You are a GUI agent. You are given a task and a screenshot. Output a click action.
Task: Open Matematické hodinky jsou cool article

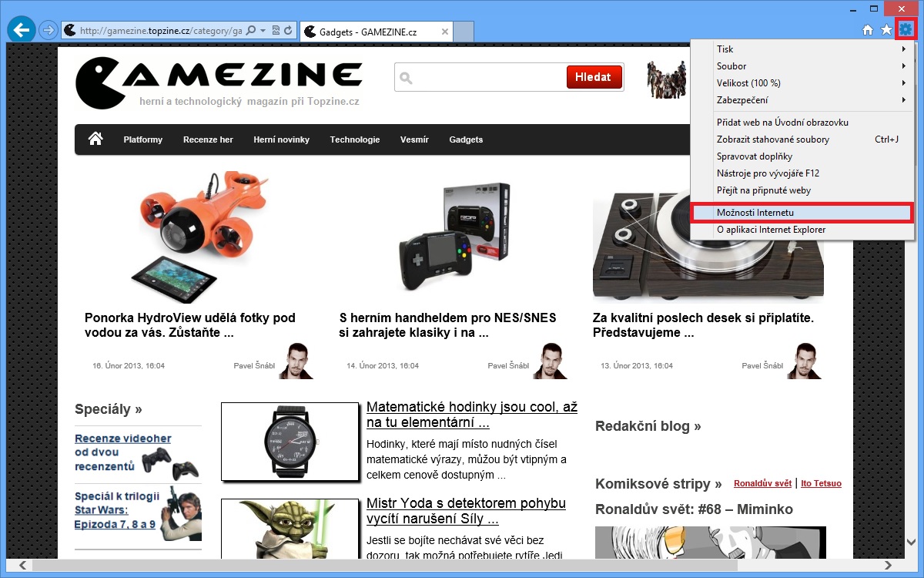[x=472, y=415]
